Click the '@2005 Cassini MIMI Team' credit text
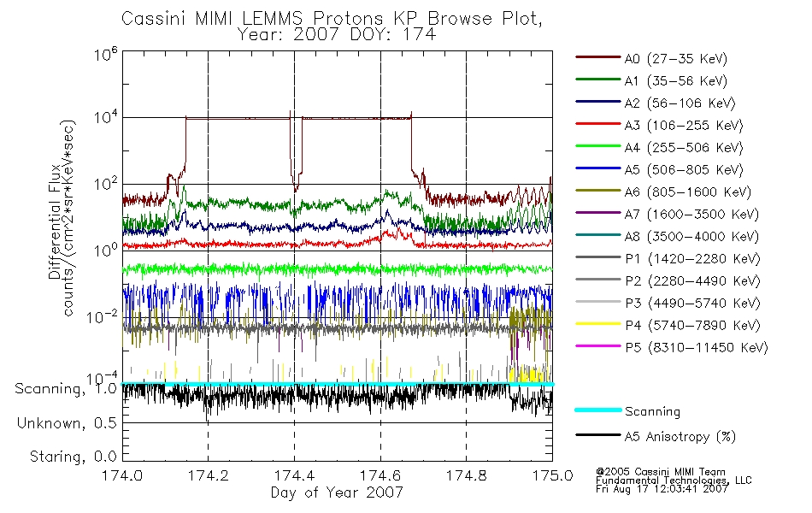Screen dimensions: 812x513 pyautogui.click(x=660, y=472)
